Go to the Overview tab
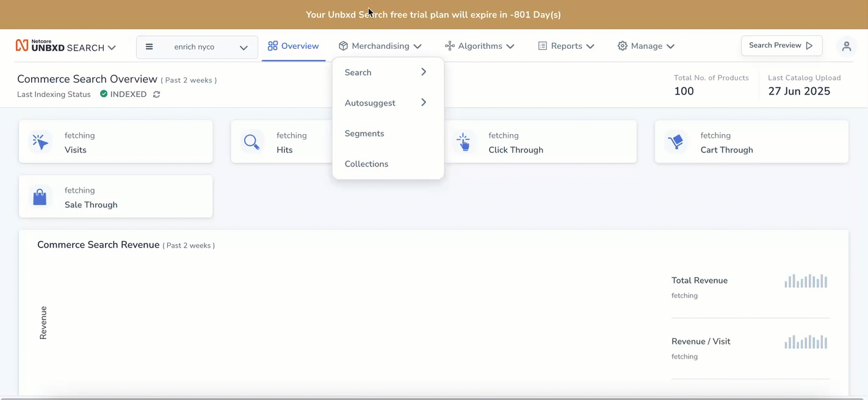868x400 pixels. [x=293, y=46]
